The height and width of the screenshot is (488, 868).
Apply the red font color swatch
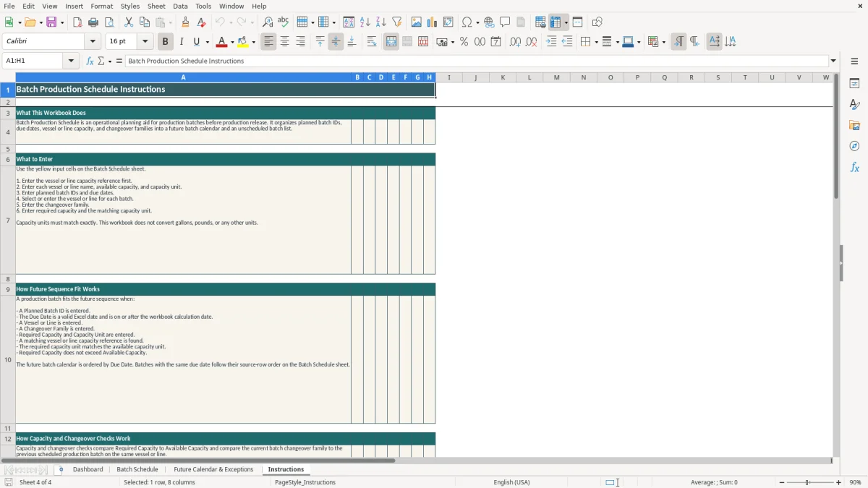(221, 42)
